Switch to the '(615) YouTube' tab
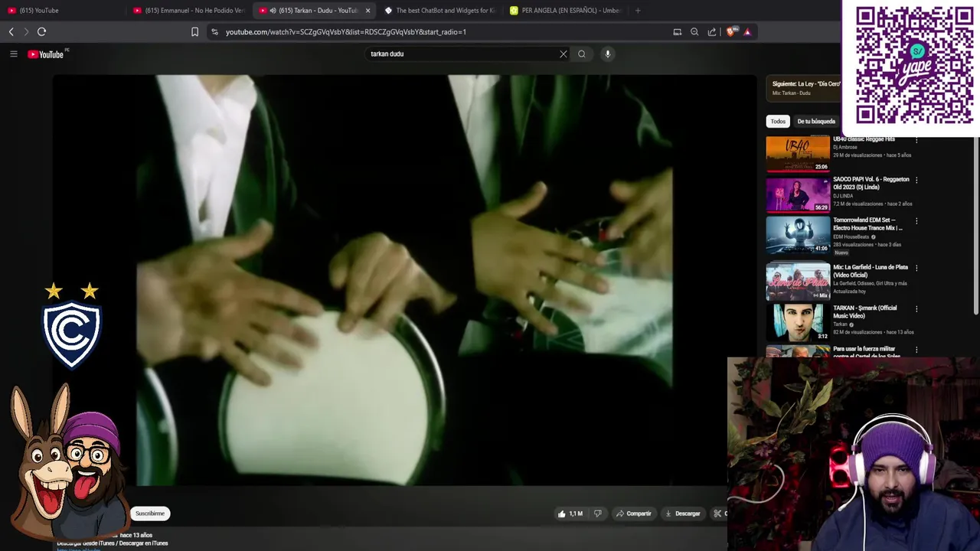Viewport: 980px width, 551px height. pos(61,11)
